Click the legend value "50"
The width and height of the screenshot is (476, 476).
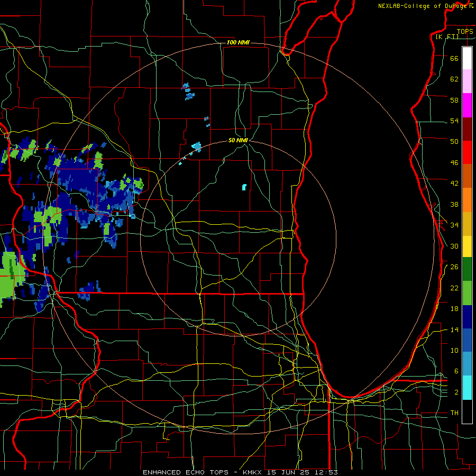point(454,141)
